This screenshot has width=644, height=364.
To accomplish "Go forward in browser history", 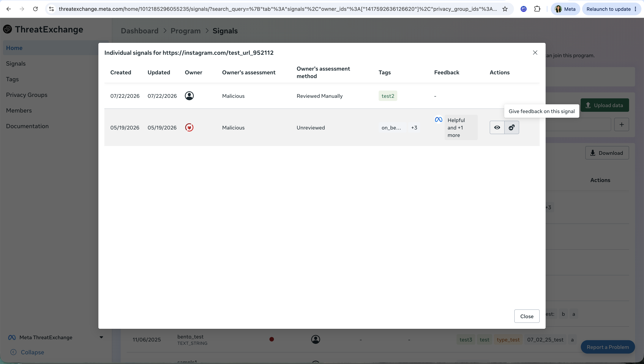I will (22, 9).
